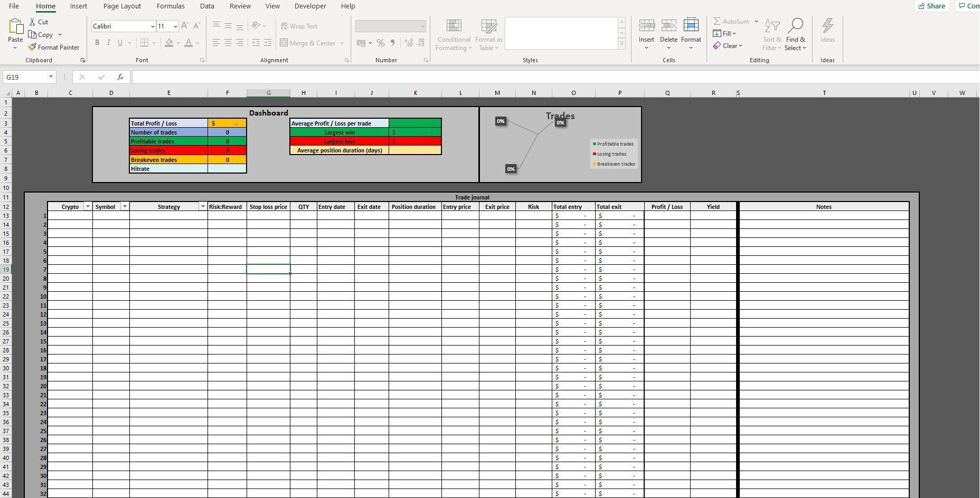Screen dimensions: 980x498
Task: Open the Developer tab
Action: pos(310,6)
